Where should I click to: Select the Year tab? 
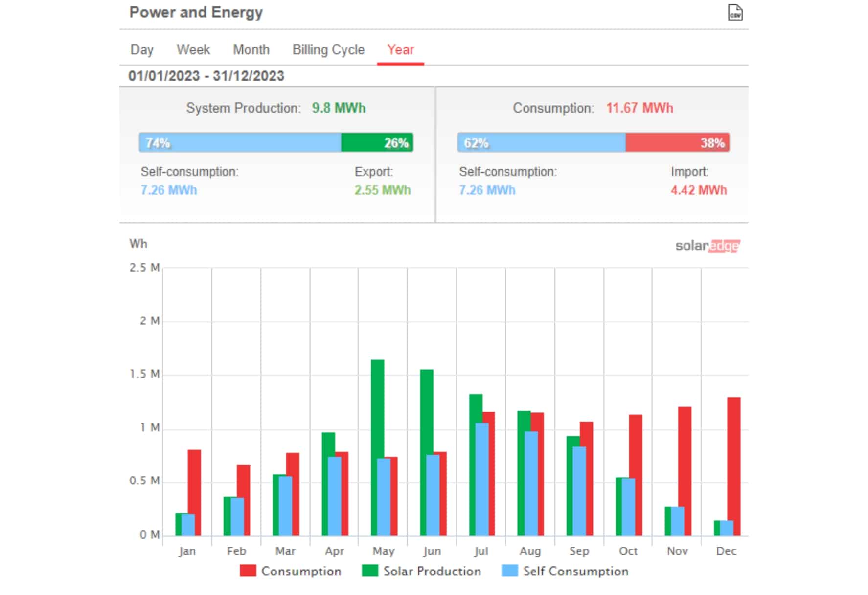coord(401,50)
